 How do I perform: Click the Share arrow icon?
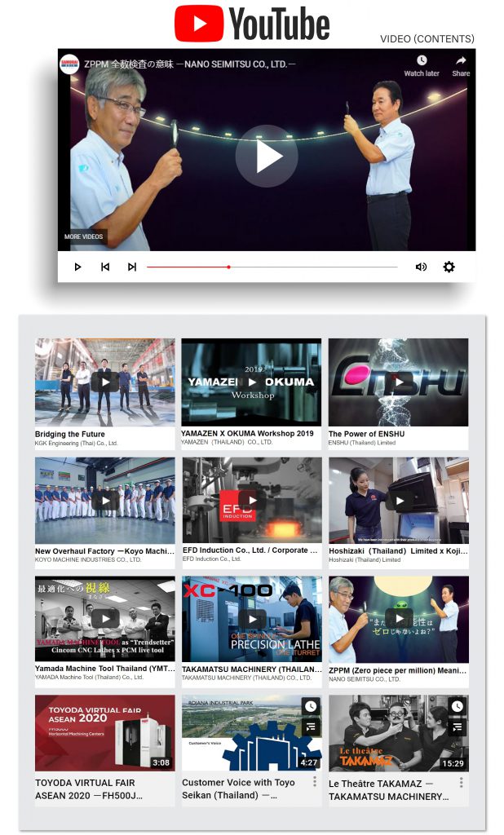click(x=461, y=60)
